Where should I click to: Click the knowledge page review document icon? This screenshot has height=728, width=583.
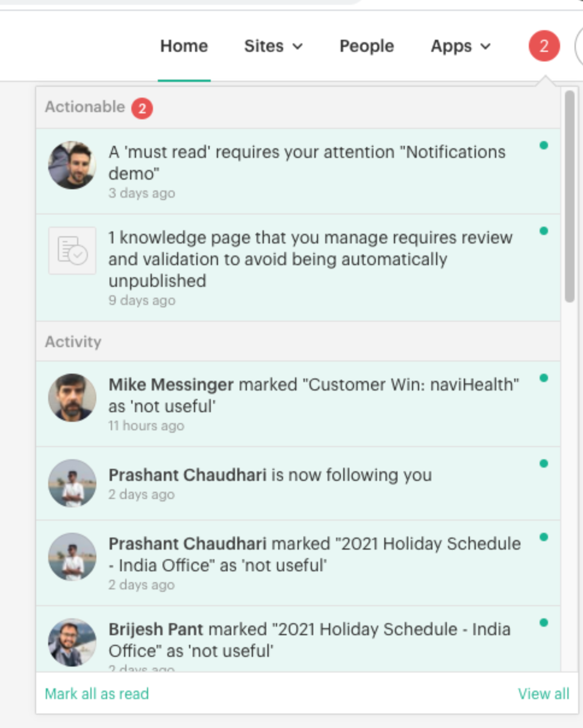72,250
